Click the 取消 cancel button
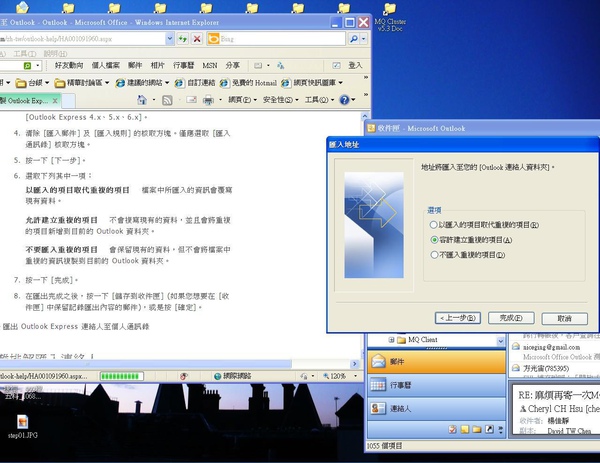 [x=564, y=318]
